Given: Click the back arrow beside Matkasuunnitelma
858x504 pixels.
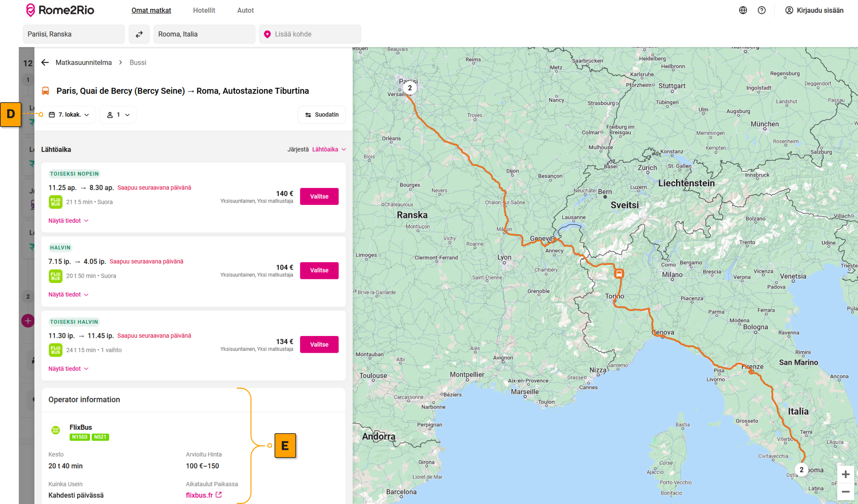Looking at the screenshot, I should point(45,62).
